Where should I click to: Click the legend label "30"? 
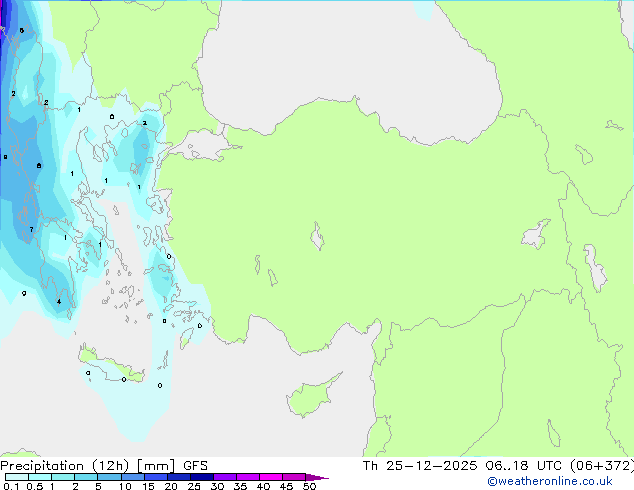click(217, 486)
